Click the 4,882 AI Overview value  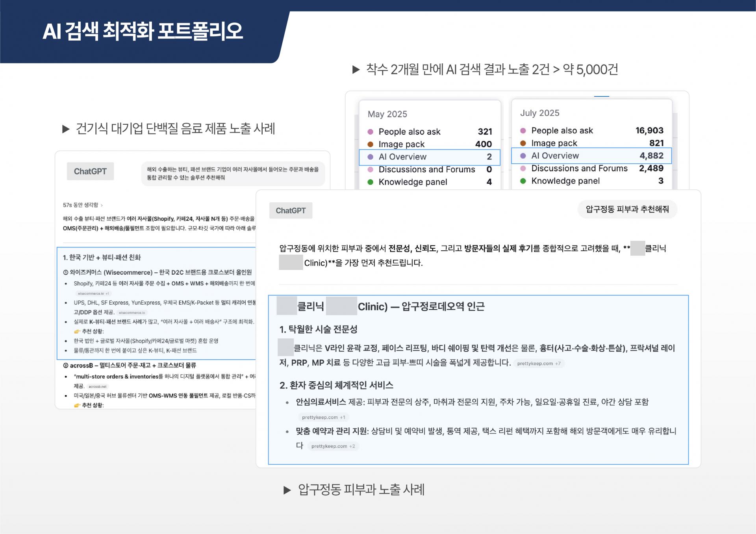click(652, 156)
